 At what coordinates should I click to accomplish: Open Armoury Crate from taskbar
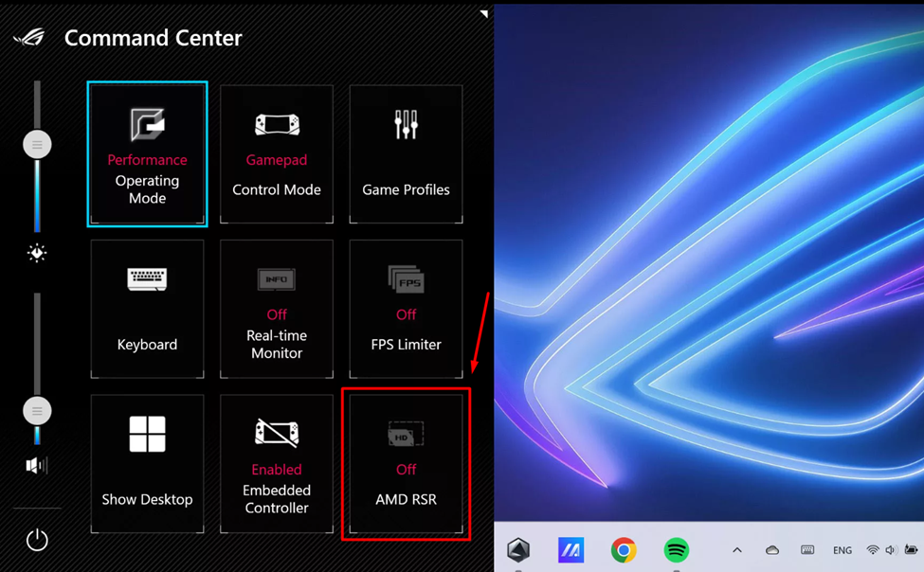point(518,550)
